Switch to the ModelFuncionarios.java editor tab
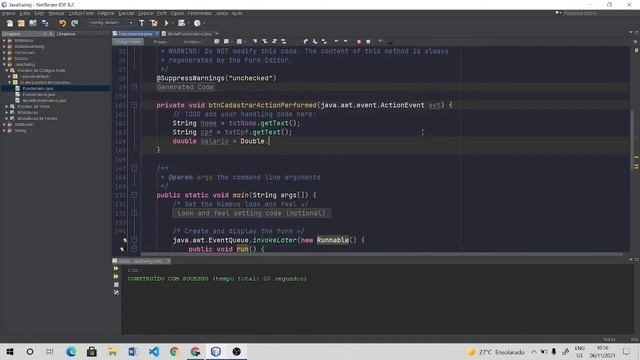Screen dimensions: 640x360 [189, 34]
